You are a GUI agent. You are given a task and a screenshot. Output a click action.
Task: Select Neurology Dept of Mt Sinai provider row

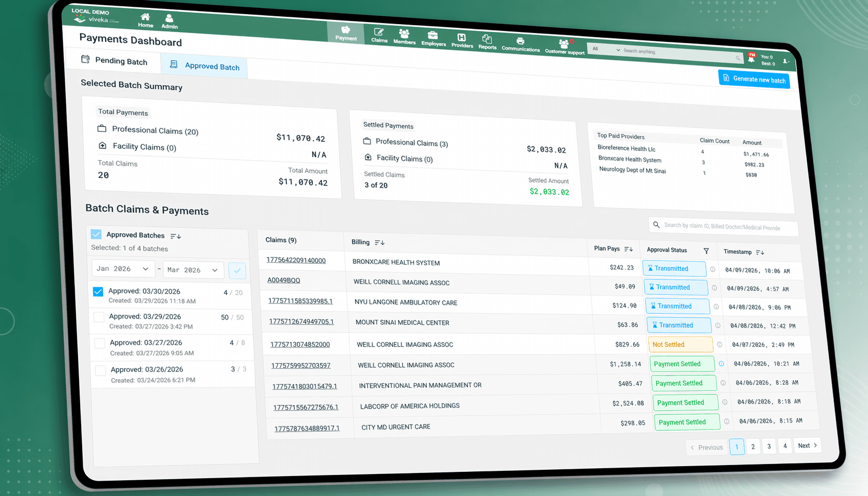pos(633,170)
